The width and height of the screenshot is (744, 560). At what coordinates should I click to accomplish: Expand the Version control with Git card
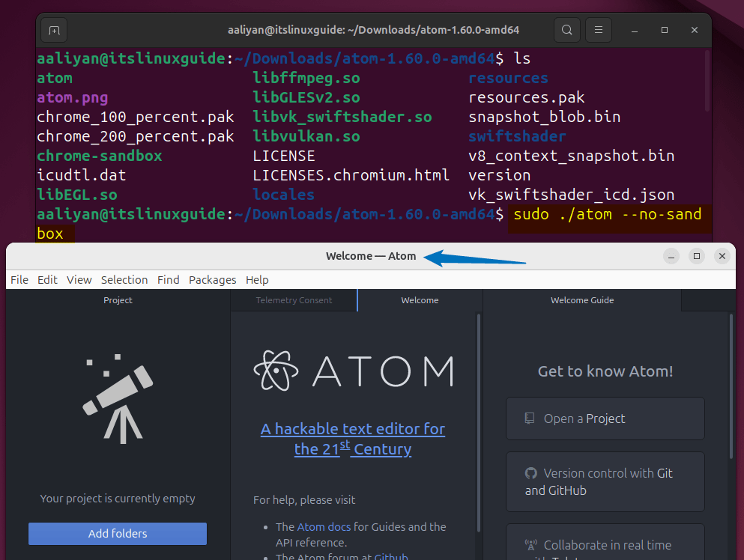(x=605, y=481)
